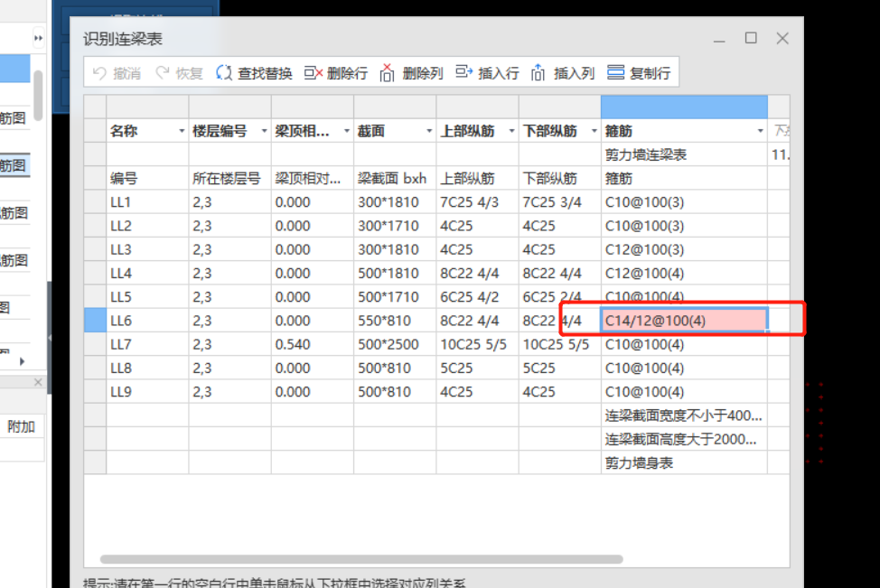Click floor cell 2,3 in LL1 row

(x=230, y=202)
